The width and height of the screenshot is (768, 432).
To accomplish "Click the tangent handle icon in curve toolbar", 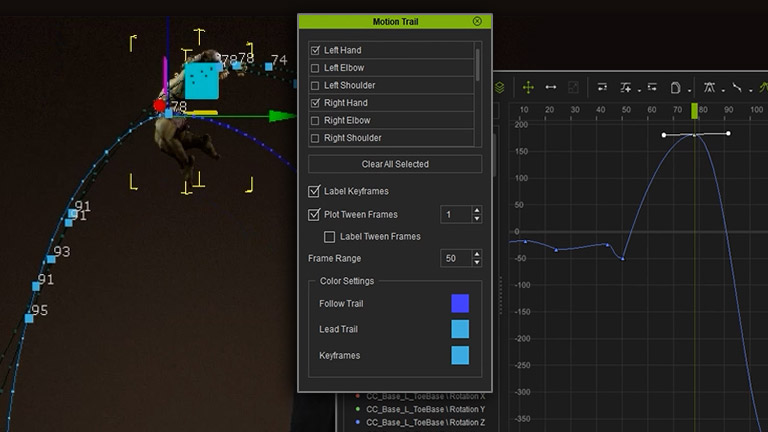I will (x=710, y=88).
